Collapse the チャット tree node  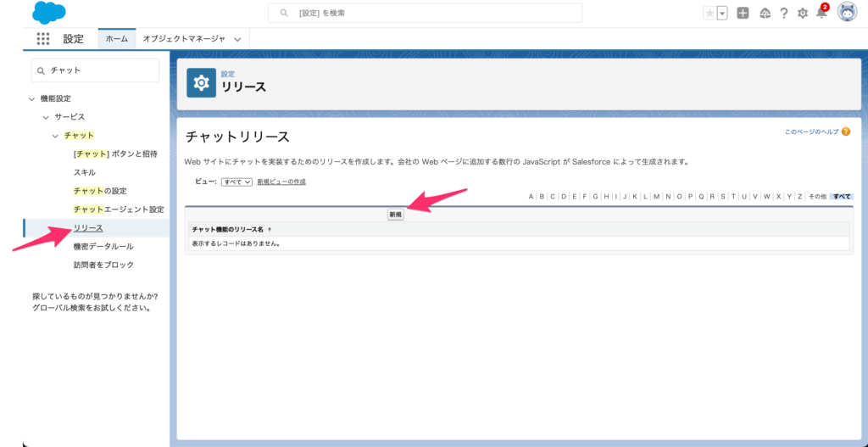pyautogui.click(x=55, y=136)
